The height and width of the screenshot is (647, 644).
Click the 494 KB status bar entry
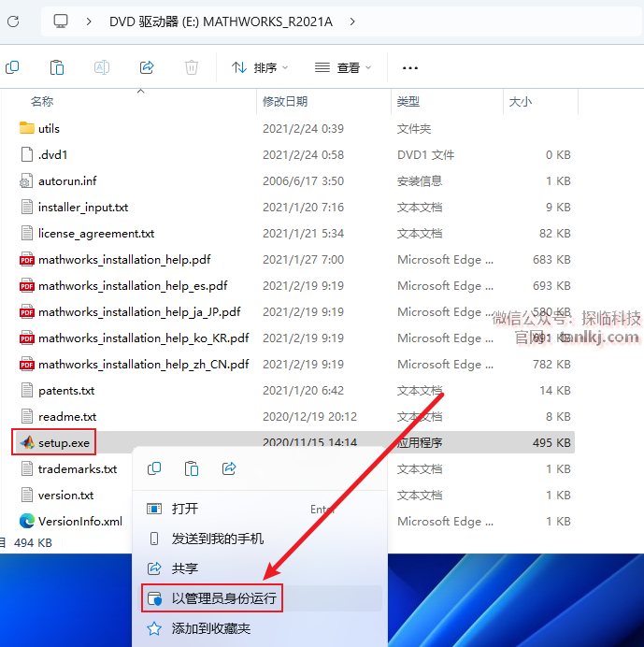pos(33,542)
